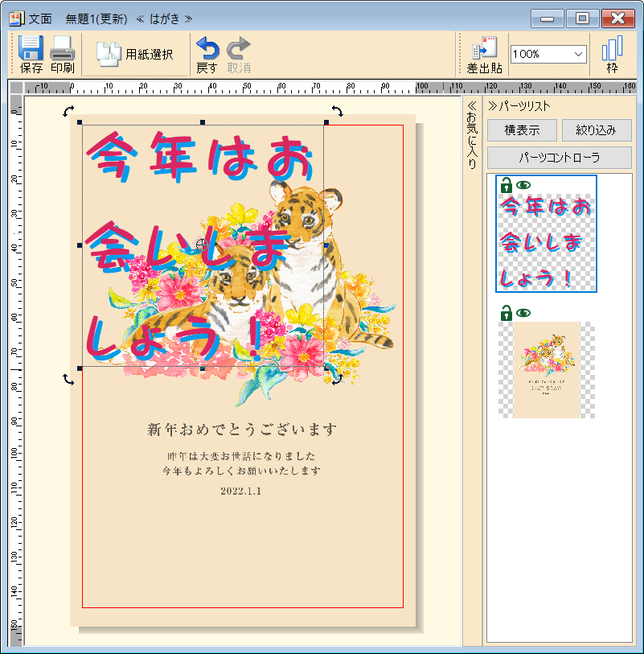
Task: Hide the text part using its eye icon
Action: click(x=523, y=185)
